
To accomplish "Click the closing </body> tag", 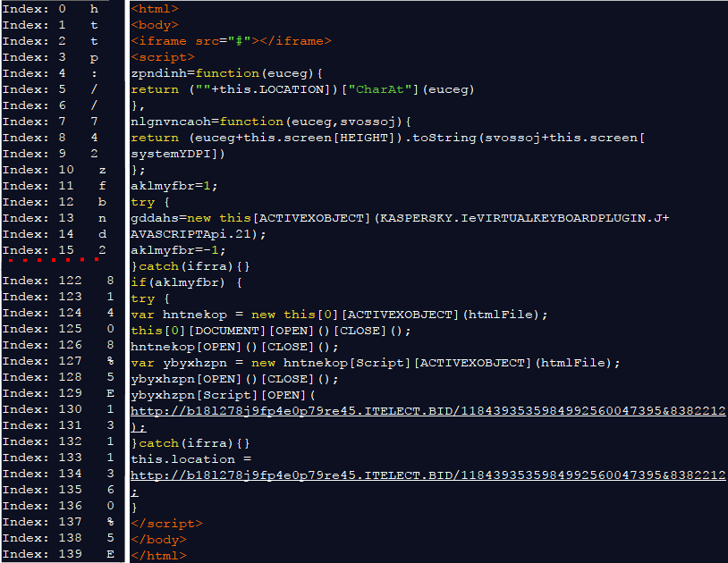I will click(159, 540).
